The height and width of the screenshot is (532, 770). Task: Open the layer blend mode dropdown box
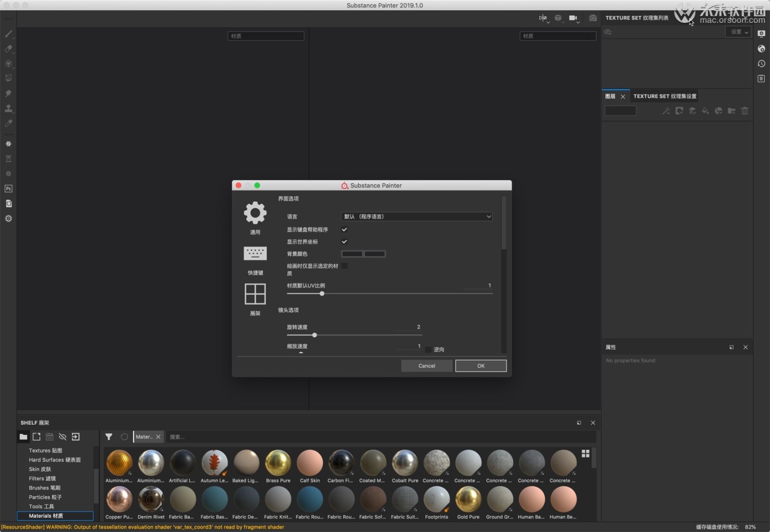[621, 111]
